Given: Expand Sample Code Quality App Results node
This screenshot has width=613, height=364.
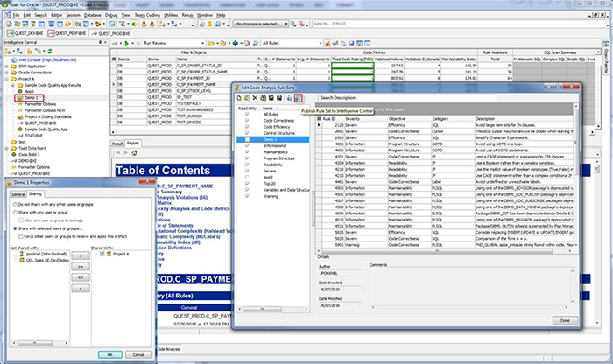Looking at the screenshot, I should 12,85.
